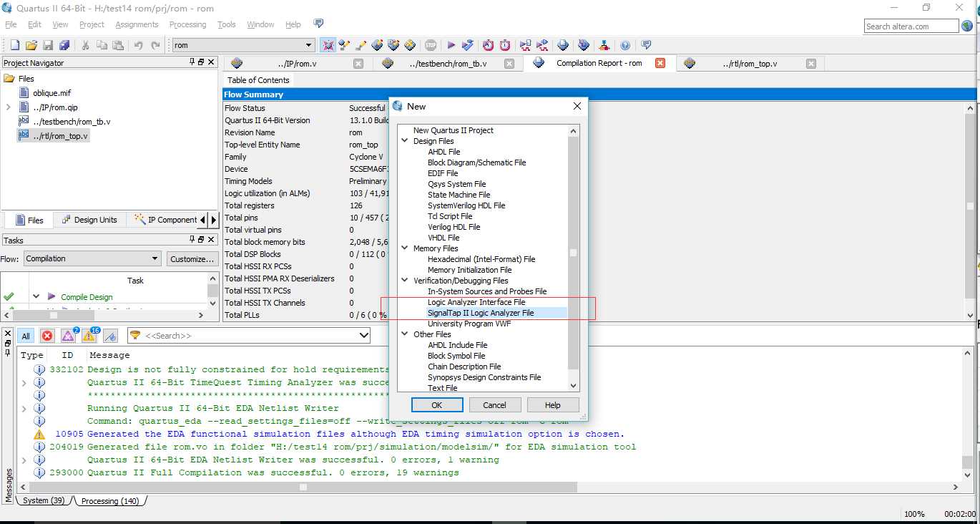Collapse Memory Files group in New dialog
980x524 pixels.
click(x=405, y=248)
